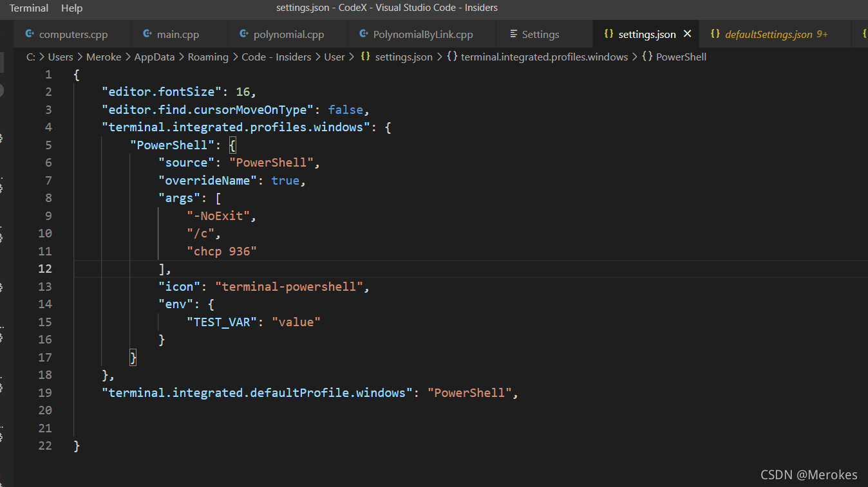Click the braces icon on defaultSettings.json tab
This screenshot has height=487, width=868.
click(715, 33)
